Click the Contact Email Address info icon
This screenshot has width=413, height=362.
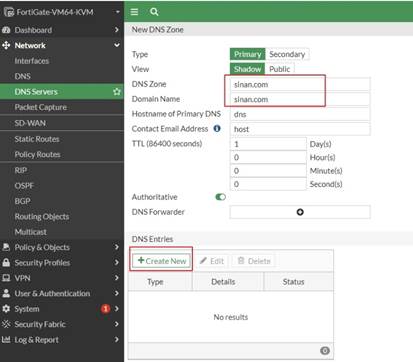point(217,128)
